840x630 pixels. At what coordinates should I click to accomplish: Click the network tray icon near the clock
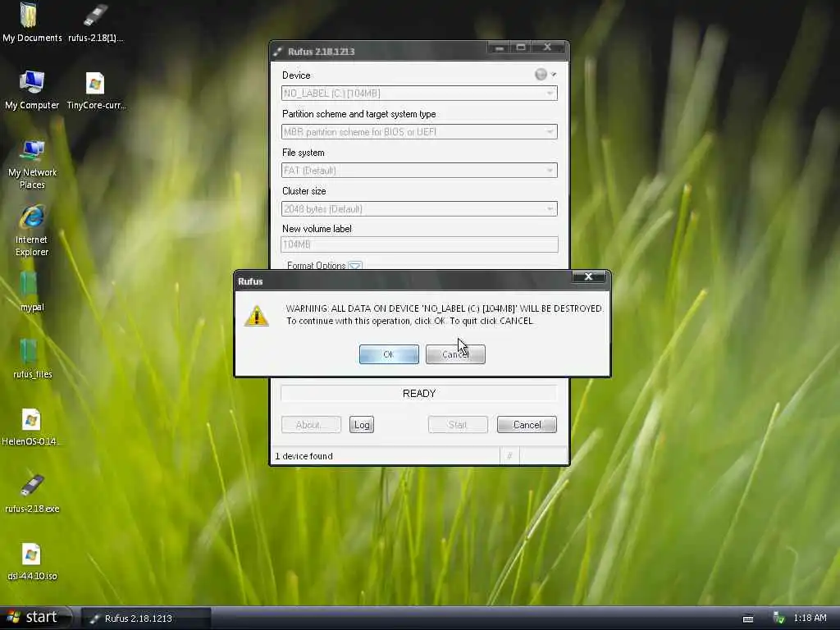coord(779,619)
